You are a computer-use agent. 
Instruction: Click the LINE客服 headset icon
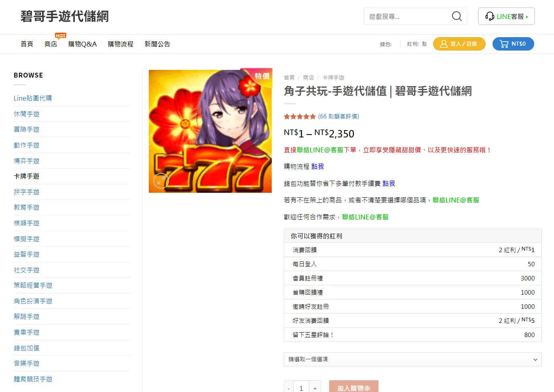pos(490,16)
